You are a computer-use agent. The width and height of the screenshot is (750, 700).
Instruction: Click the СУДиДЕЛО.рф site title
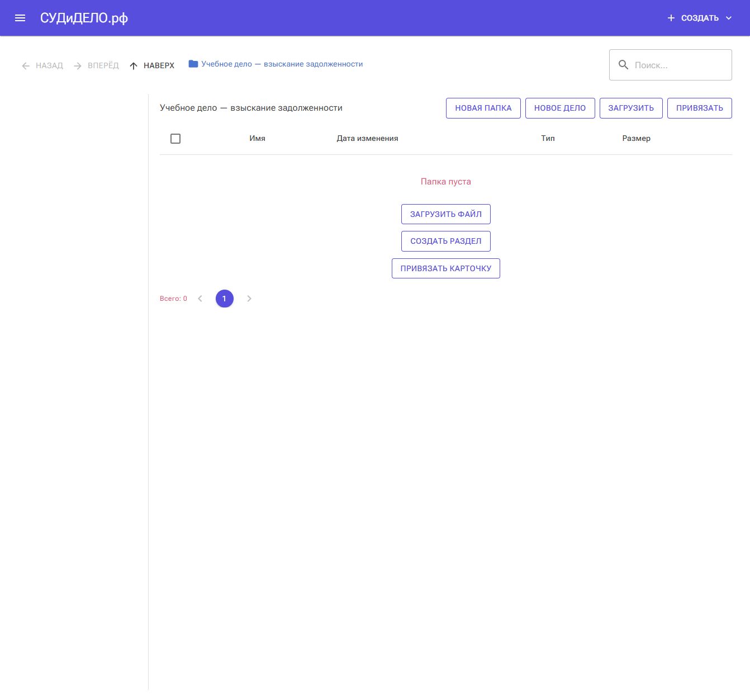84,18
